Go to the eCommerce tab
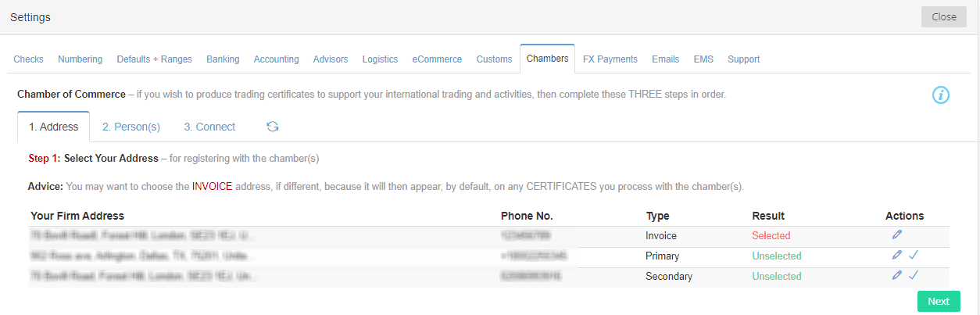 tap(437, 59)
